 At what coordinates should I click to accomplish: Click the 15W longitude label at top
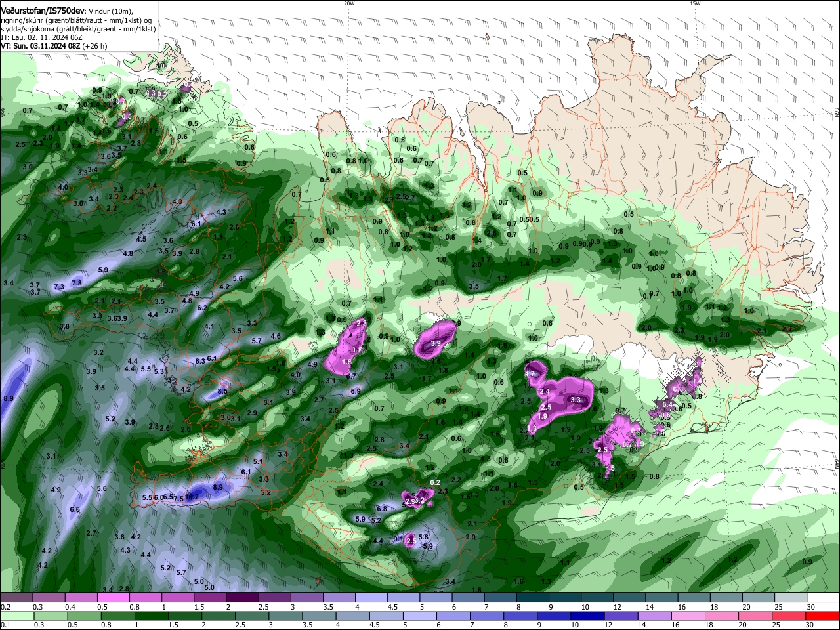pyautogui.click(x=695, y=3)
